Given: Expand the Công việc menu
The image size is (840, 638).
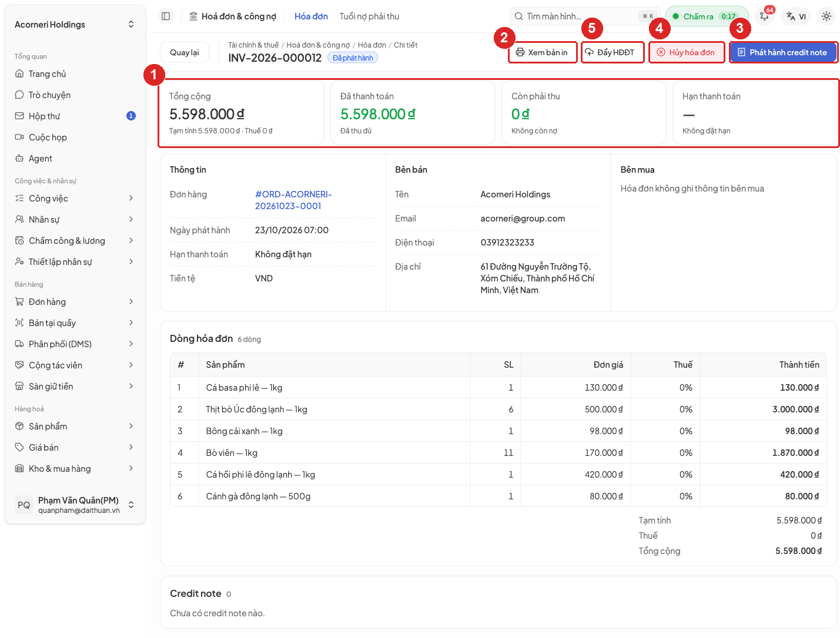Looking at the screenshot, I should [75, 199].
